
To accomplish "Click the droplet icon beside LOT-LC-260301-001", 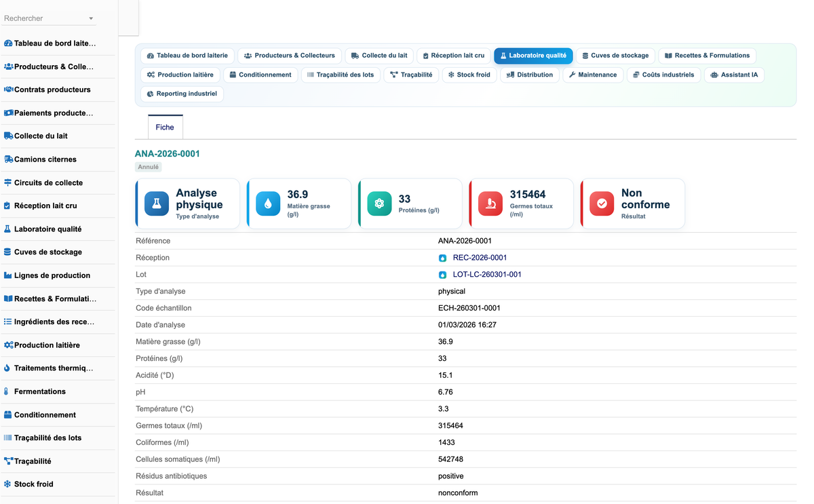I will coord(443,275).
